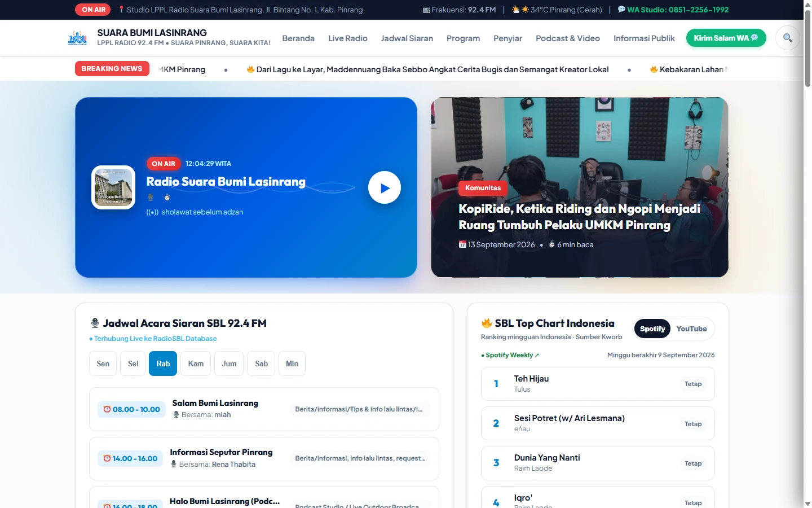This screenshot has width=812, height=508.
Task: Open the Salam Bumi Lasinrang schedule row
Action: coord(264,409)
